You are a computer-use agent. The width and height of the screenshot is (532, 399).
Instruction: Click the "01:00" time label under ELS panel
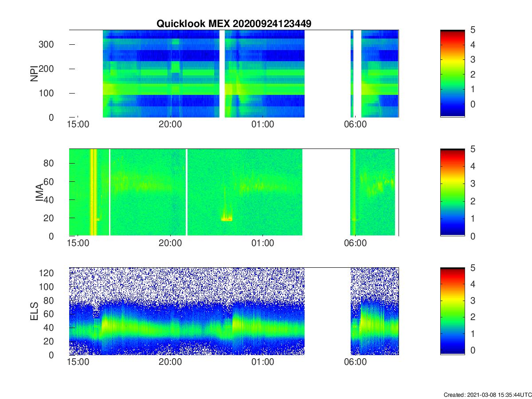(x=263, y=362)
